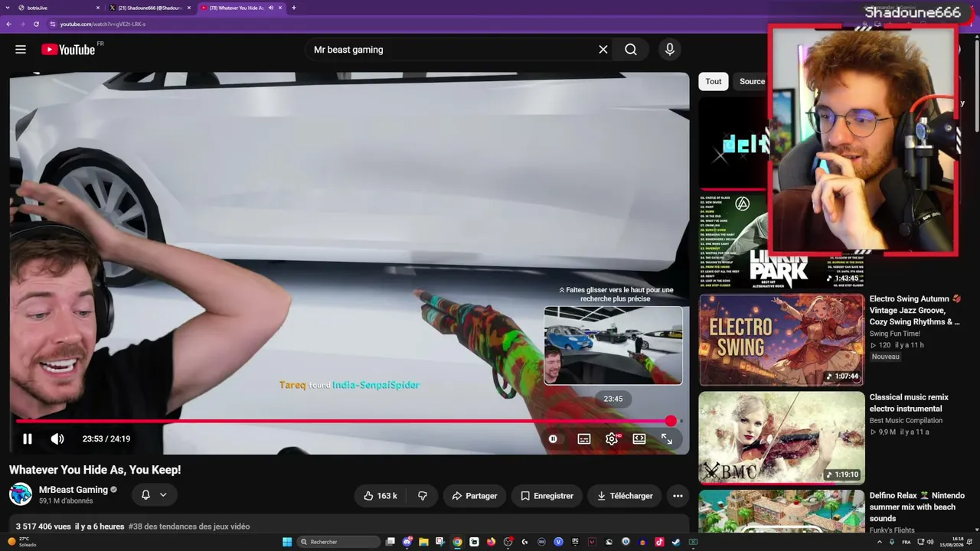
Task: Open TikTok from the taskbar
Action: pos(659,542)
